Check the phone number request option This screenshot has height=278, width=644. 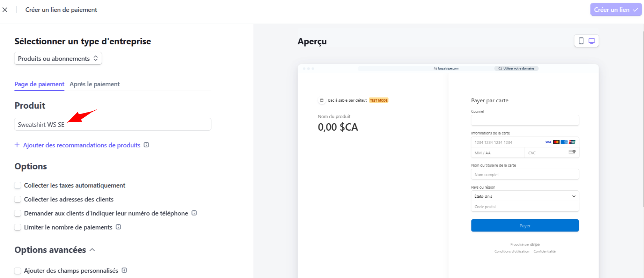pos(17,213)
